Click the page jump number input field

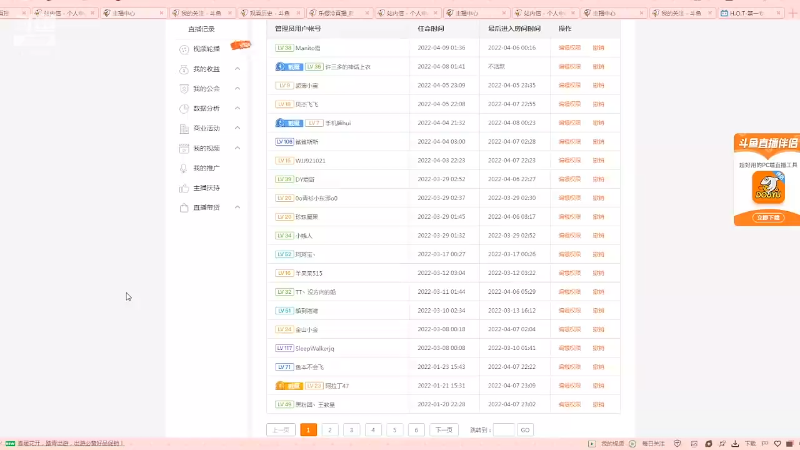504,430
